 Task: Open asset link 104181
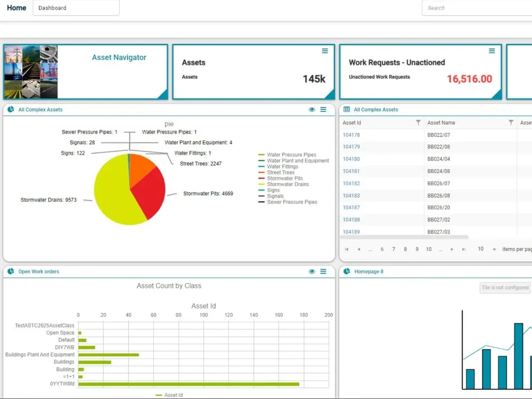pyautogui.click(x=351, y=171)
